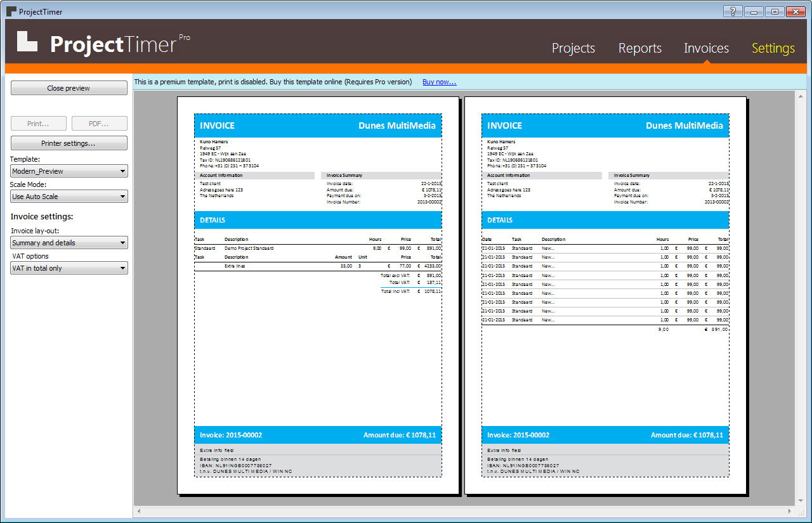This screenshot has width=812, height=523.
Task: Select the details invoice page with the Date column
Action: click(605, 295)
